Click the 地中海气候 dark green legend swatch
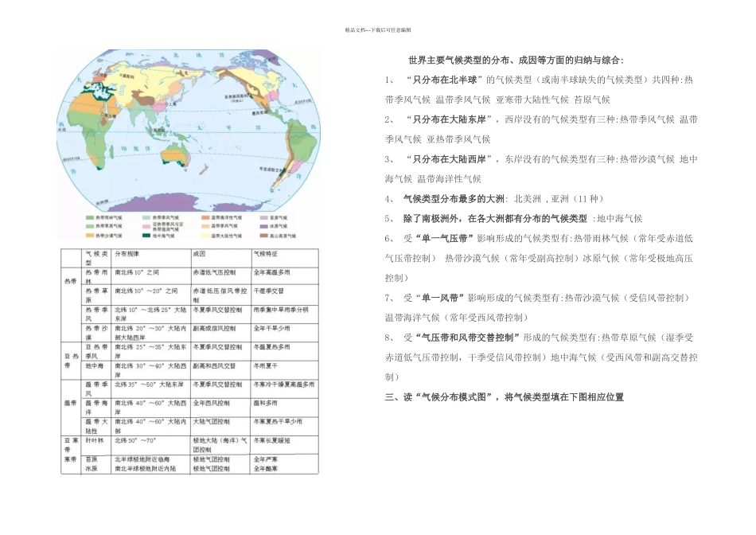This screenshot has width=756, height=535. [146, 236]
